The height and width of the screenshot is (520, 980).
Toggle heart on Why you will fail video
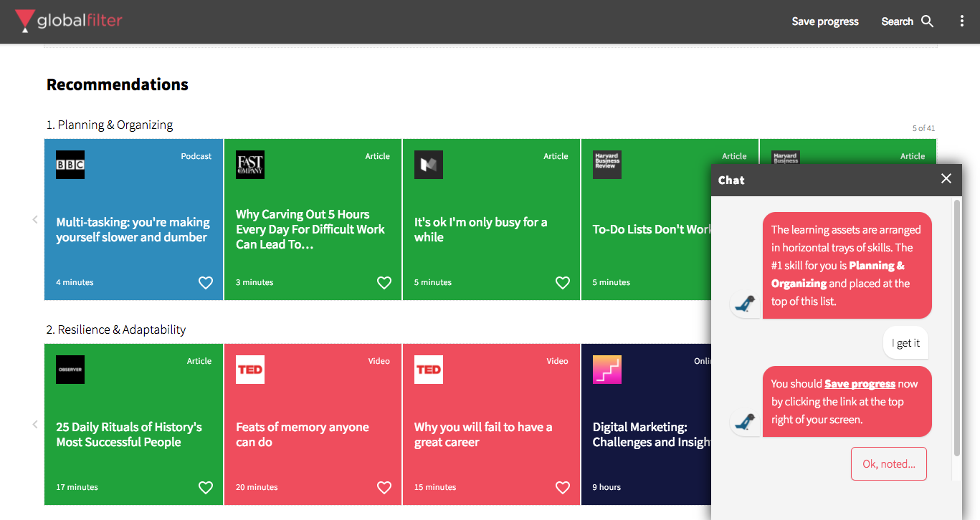(x=563, y=488)
